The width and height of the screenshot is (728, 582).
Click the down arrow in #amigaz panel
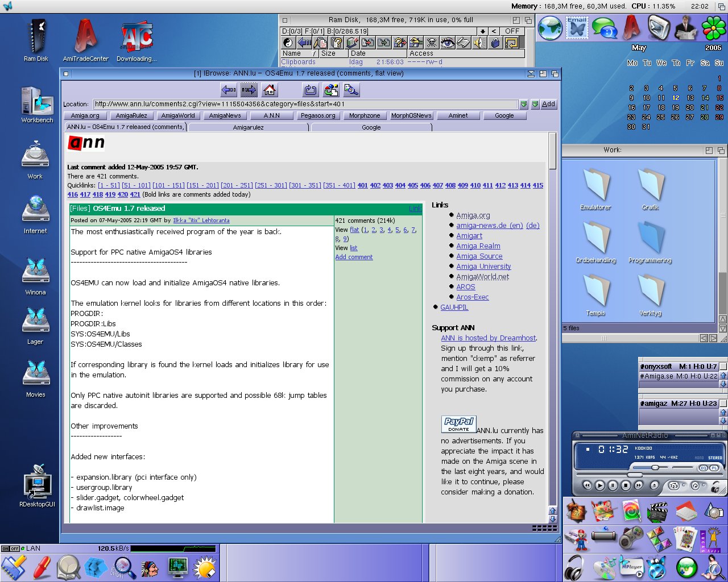[x=723, y=421]
